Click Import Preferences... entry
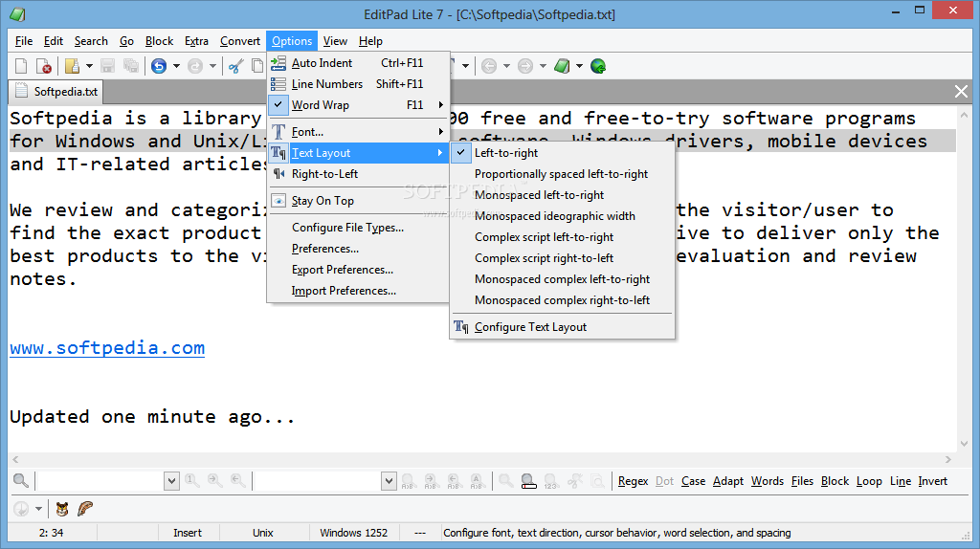The width and height of the screenshot is (980, 549). pos(358,291)
